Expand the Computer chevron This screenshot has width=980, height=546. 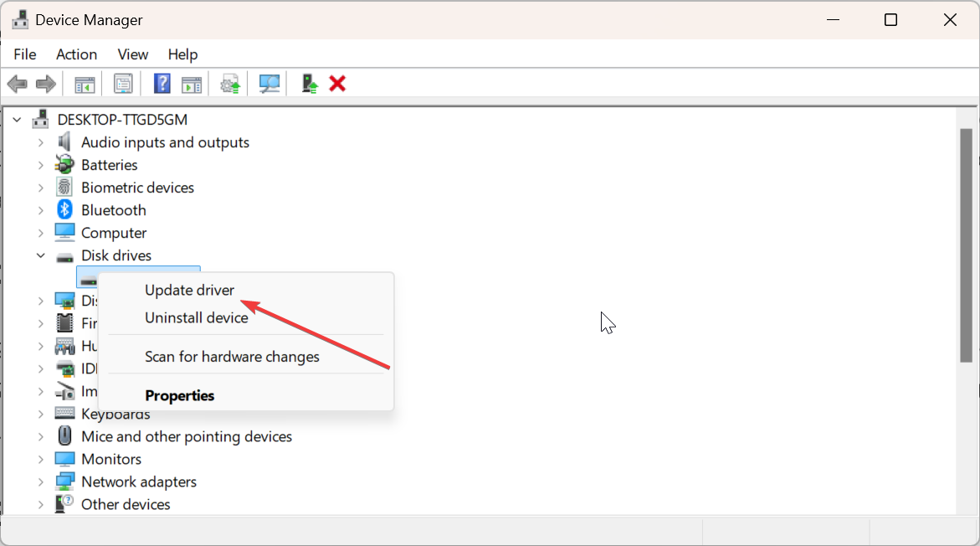[x=41, y=233]
